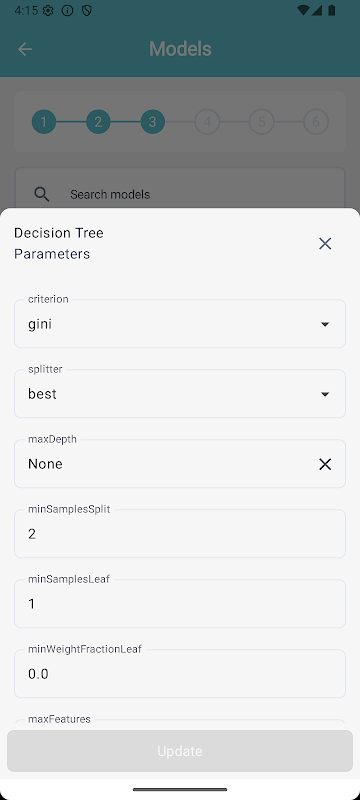Click the minWeightFractionLeaf field
The image size is (360, 800).
[179, 673]
